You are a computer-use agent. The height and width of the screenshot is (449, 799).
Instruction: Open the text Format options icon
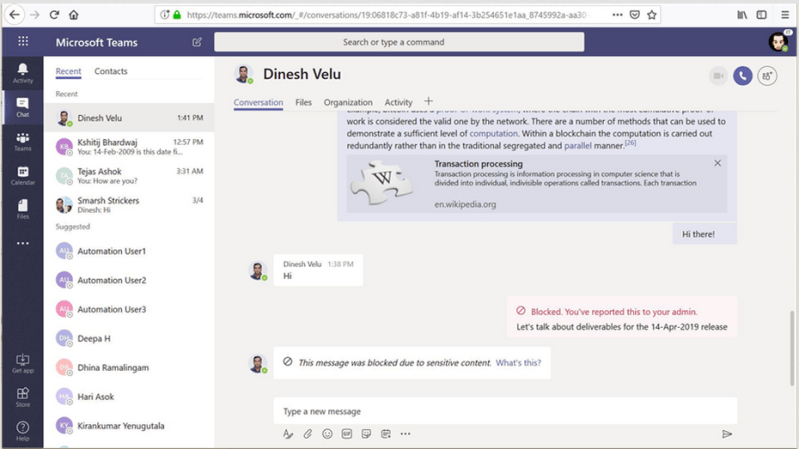tap(288, 434)
